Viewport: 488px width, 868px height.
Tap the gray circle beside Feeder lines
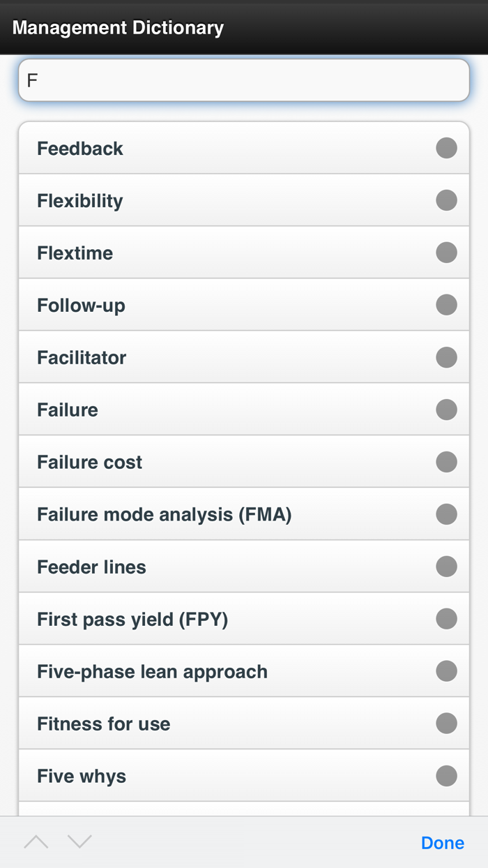click(x=446, y=566)
